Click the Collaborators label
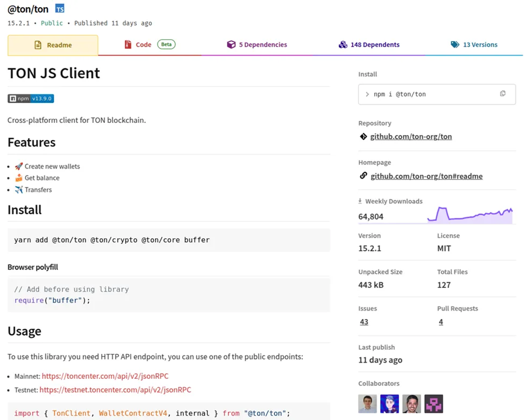 pos(379,383)
